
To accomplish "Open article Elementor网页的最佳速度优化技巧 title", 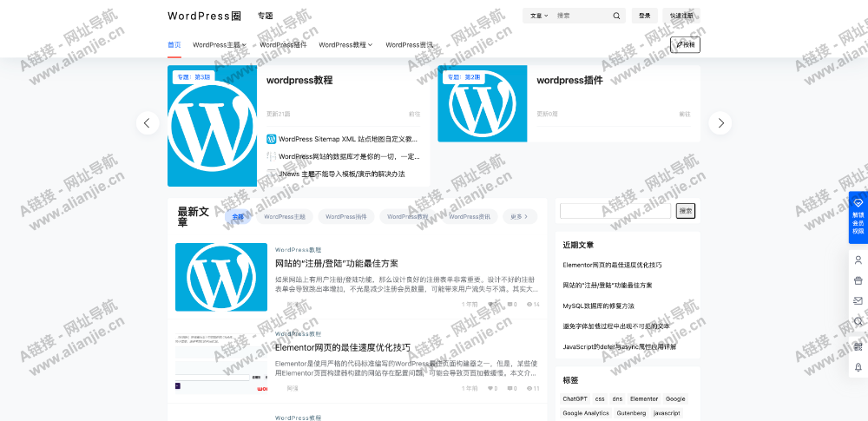I will 343,347.
